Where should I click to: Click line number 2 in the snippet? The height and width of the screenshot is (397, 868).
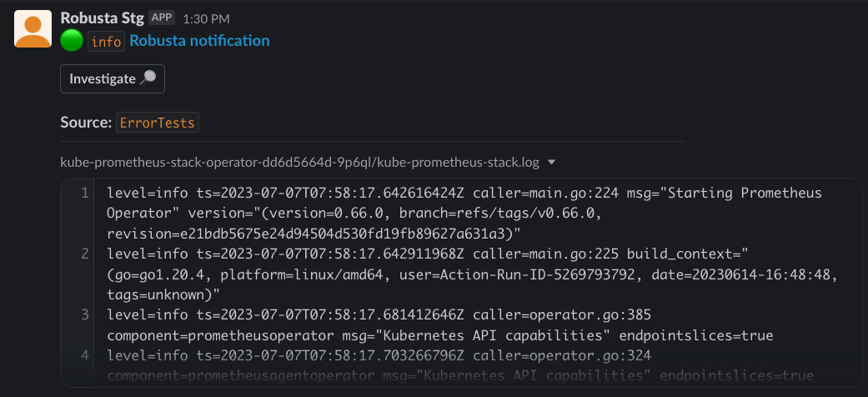click(x=85, y=254)
